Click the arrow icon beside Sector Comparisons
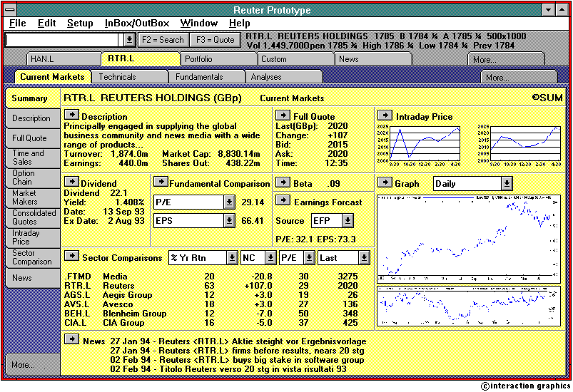573x392 pixels. coord(71,256)
